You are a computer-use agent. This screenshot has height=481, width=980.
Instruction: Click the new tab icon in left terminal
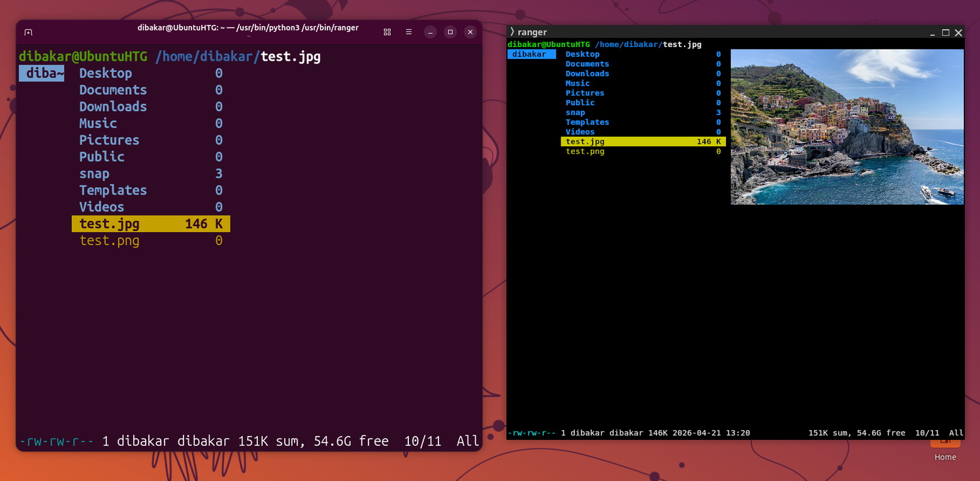(28, 32)
